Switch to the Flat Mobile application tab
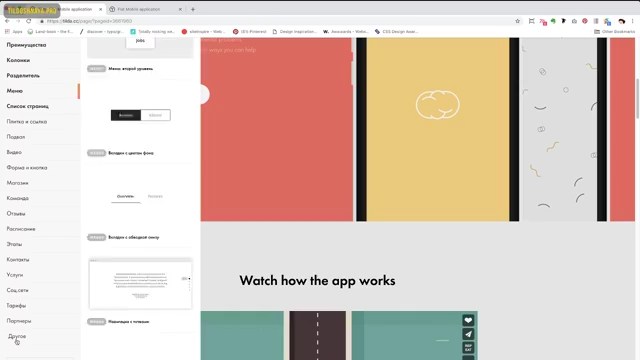The height and width of the screenshot is (360, 640). pyautogui.click(x=145, y=9)
